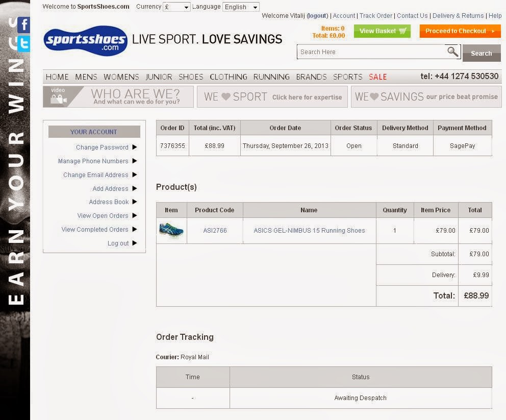The height and width of the screenshot is (420, 506).
Task: Open the Twitter icon link
Action: [23, 43]
